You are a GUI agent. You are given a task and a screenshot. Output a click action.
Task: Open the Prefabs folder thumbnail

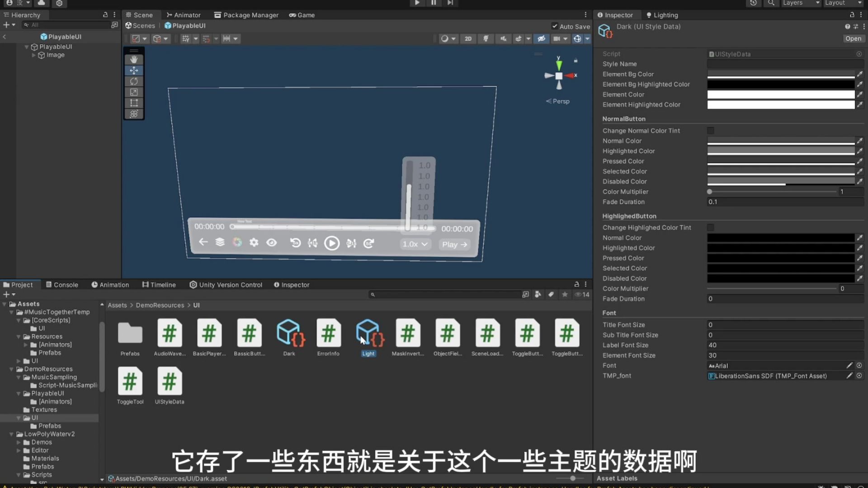[130, 338]
